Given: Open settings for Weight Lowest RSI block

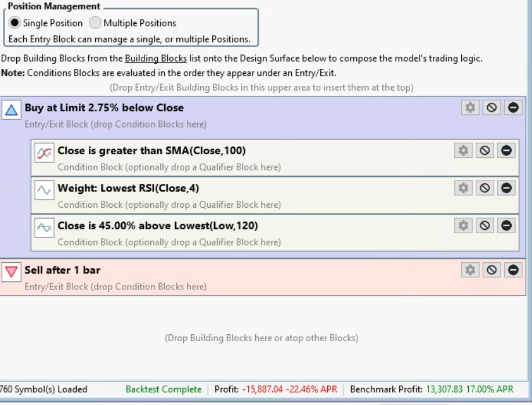Looking at the screenshot, I should [x=463, y=188].
